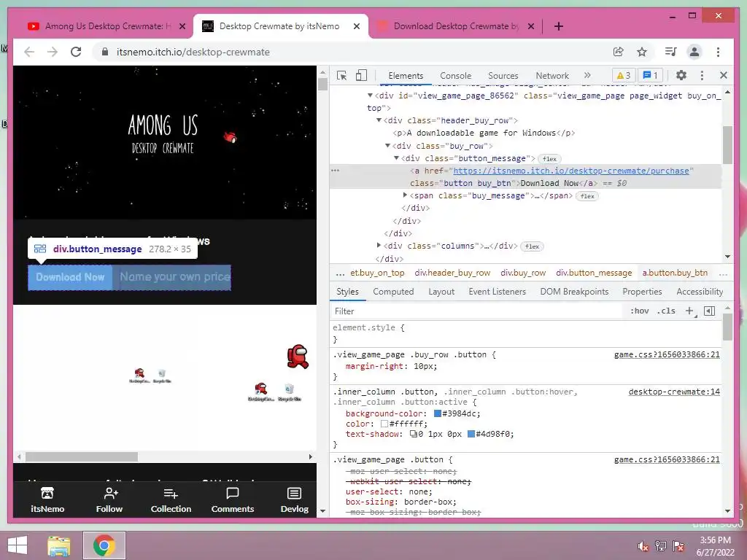Open DevTools settings gear

pos(681,75)
